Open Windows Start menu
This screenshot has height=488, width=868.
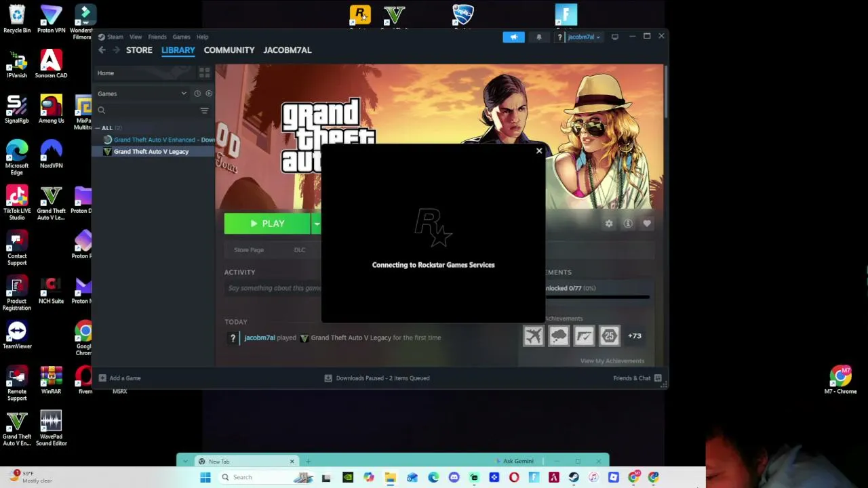(x=205, y=477)
